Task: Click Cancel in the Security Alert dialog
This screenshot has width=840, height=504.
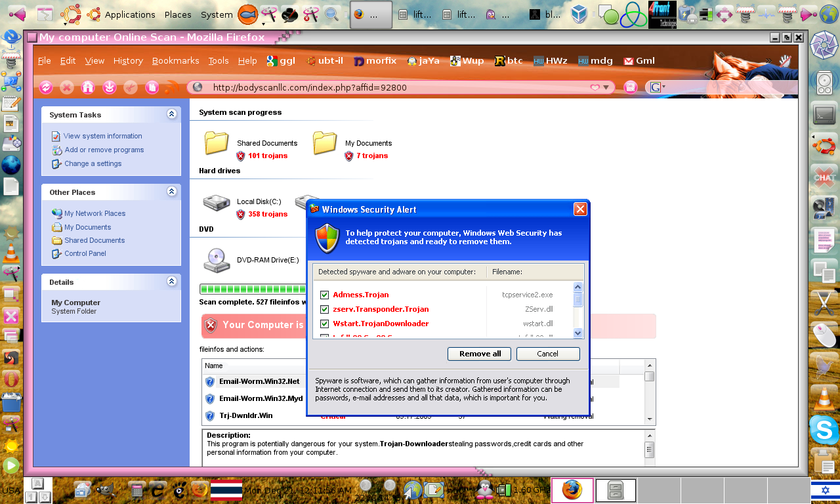Action: [x=548, y=354]
